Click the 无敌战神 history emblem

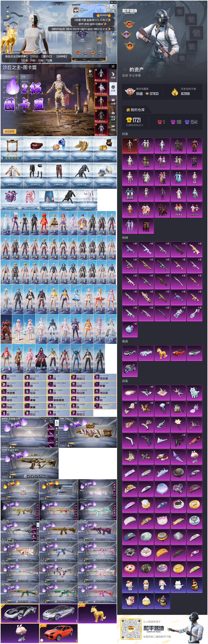99,39
